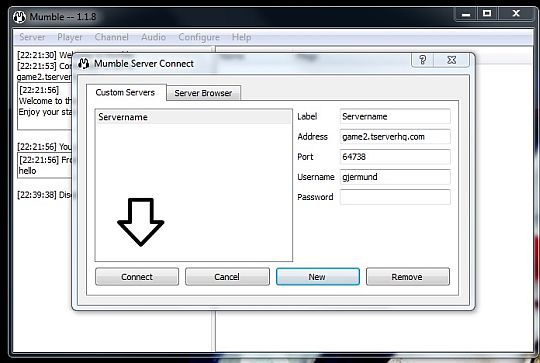540x363 pixels.
Task: Open the Server menu
Action: click(32, 37)
